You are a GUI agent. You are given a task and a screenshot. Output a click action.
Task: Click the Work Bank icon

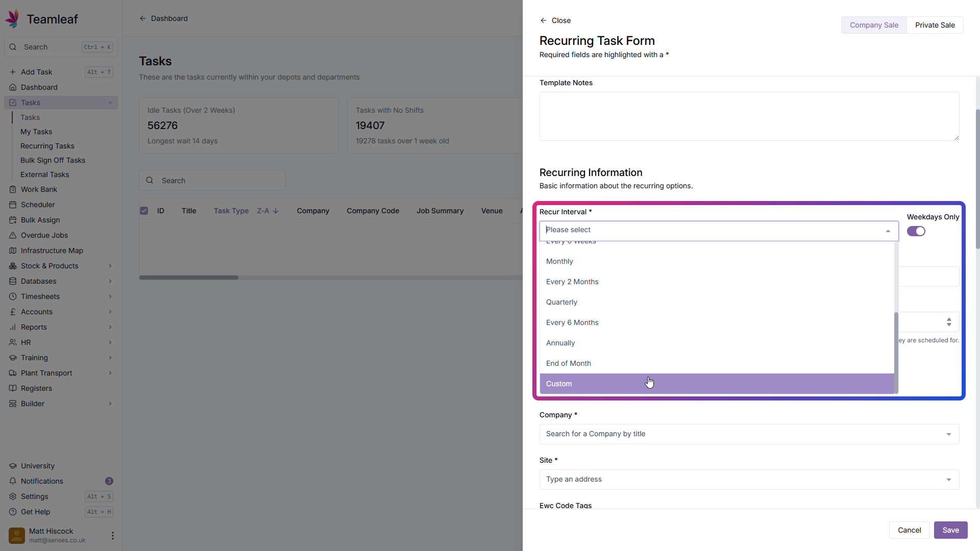click(13, 189)
